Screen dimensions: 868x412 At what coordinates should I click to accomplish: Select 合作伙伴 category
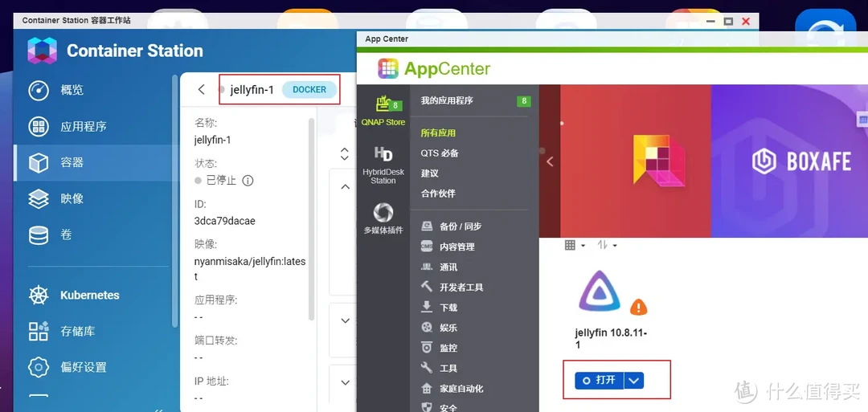pyautogui.click(x=439, y=194)
